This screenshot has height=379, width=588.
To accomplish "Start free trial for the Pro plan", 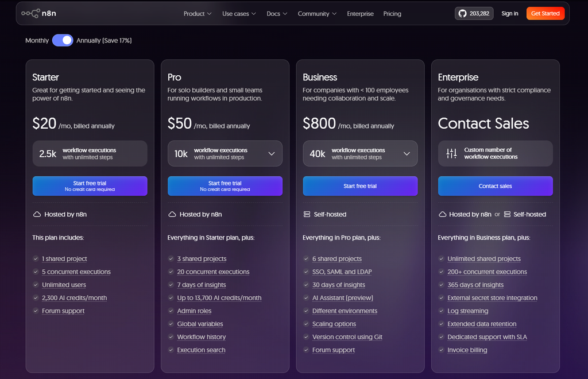I will tap(225, 186).
